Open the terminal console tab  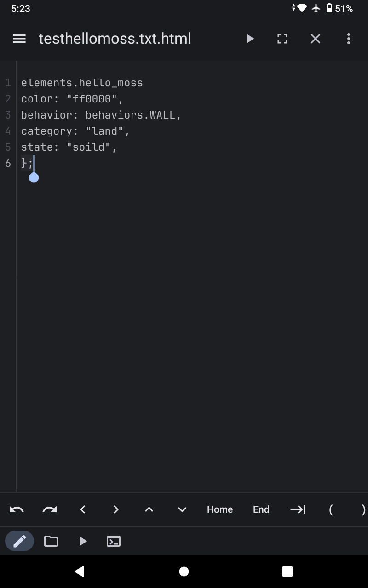point(114,541)
